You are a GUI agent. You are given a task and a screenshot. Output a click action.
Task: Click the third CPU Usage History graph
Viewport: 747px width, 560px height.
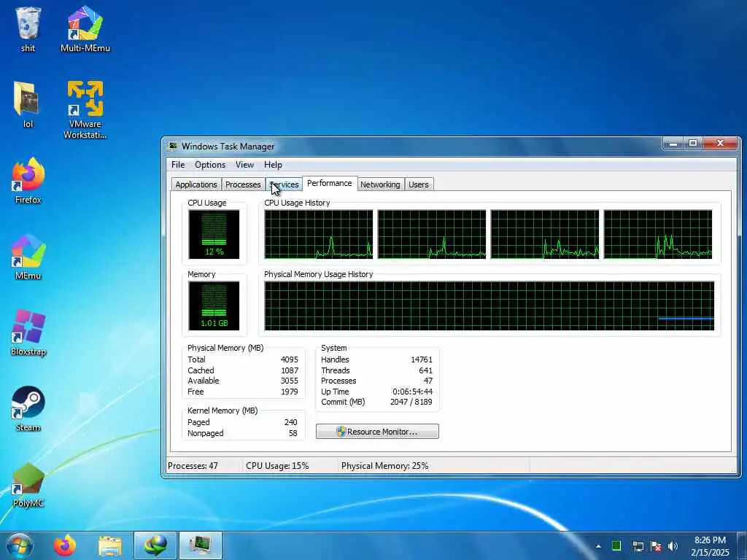pos(545,234)
